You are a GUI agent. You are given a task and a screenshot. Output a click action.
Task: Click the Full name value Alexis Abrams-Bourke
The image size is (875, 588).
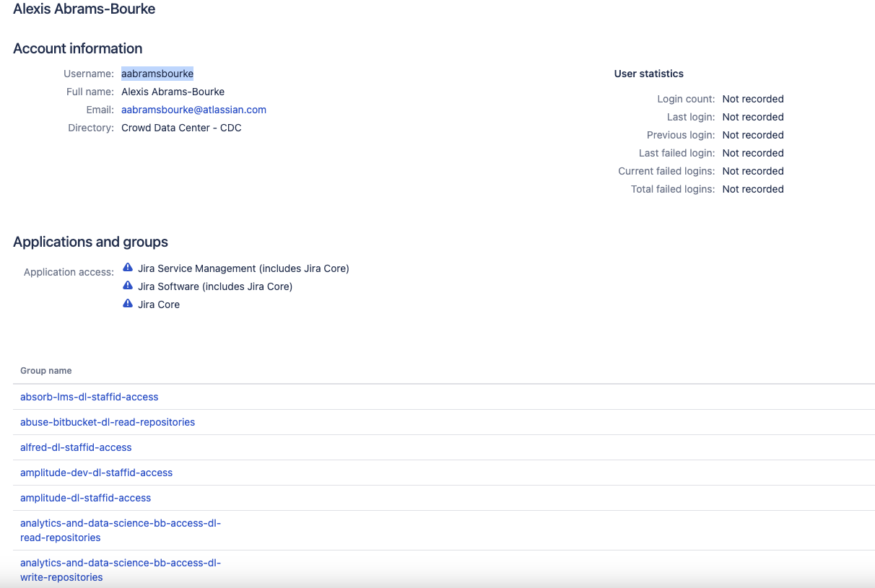(x=173, y=92)
